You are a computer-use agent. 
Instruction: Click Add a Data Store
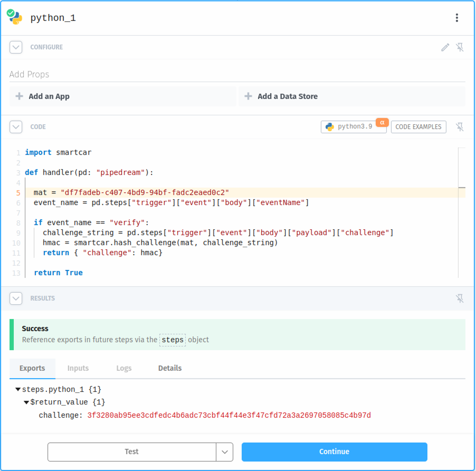click(352, 96)
